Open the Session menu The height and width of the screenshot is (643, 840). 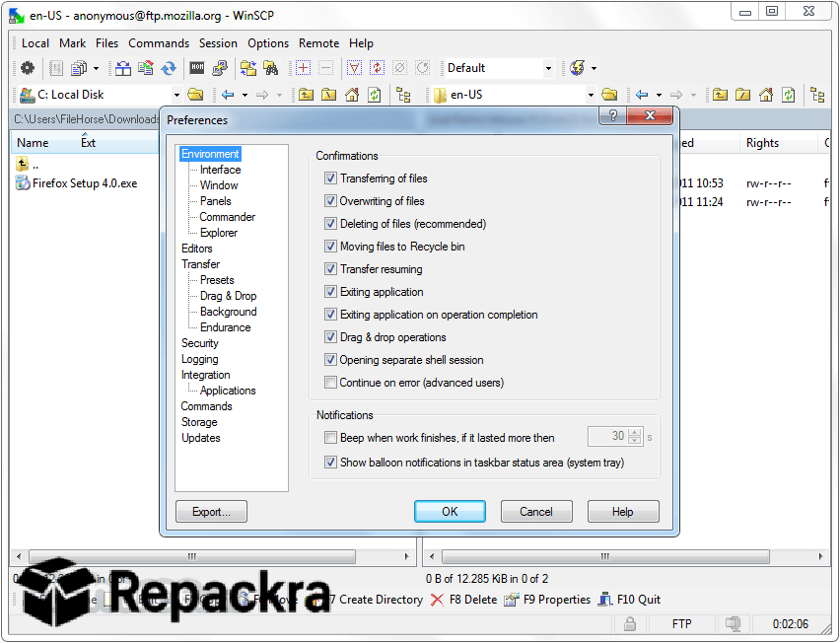pos(218,43)
